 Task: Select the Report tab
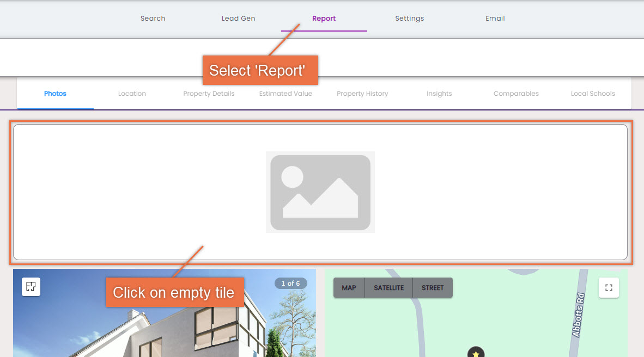pyautogui.click(x=324, y=19)
